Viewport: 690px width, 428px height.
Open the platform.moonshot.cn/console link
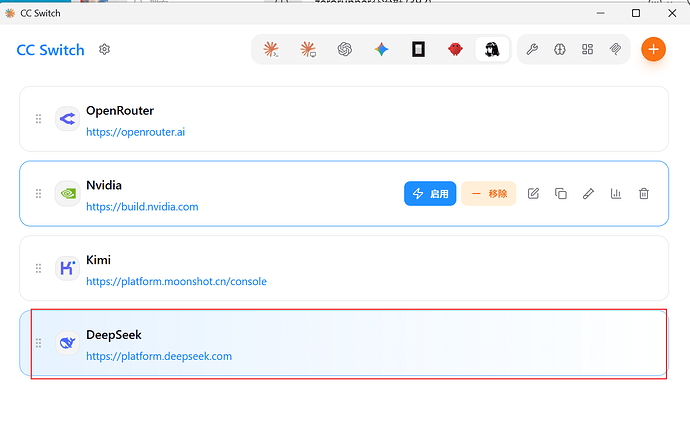(x=176, y=282)
